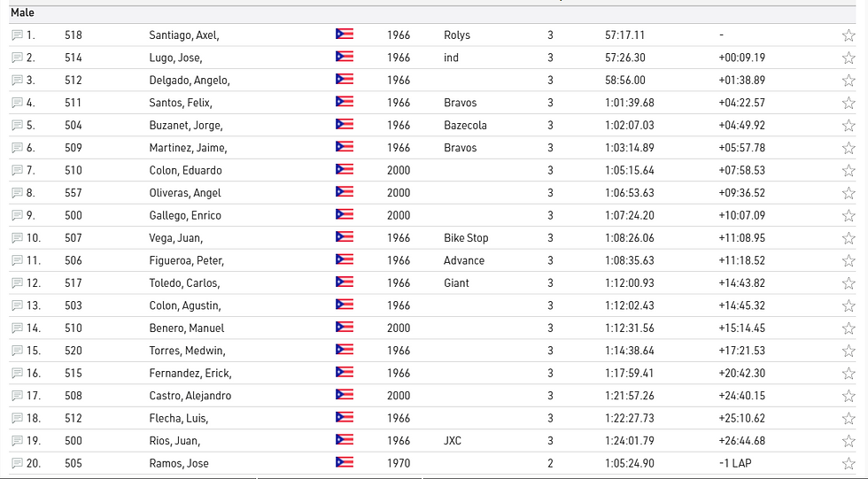
Task: Click the flag icon beside Enrico Gallego
Action: click(345, 215)
